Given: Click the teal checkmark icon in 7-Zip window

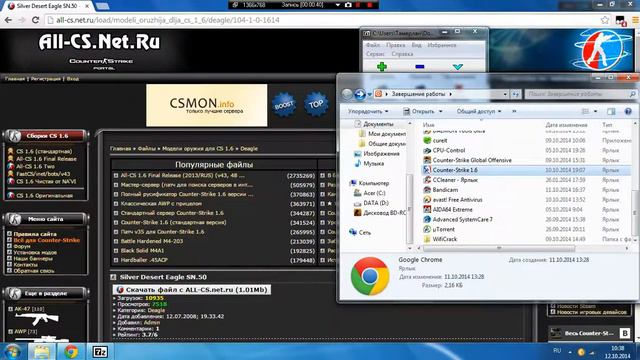Looking at the screenshot, I should tap(458, 67).
